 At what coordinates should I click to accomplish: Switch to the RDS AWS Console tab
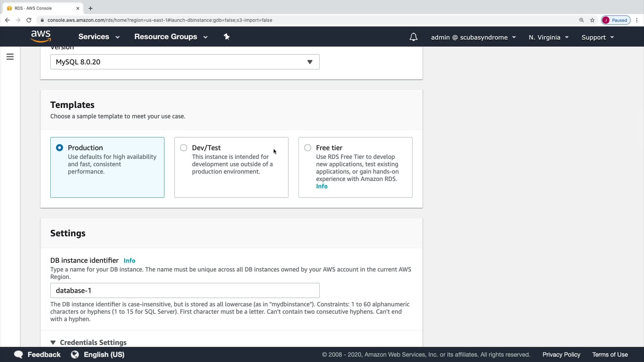pyautogui.click(x=42, y=8)
